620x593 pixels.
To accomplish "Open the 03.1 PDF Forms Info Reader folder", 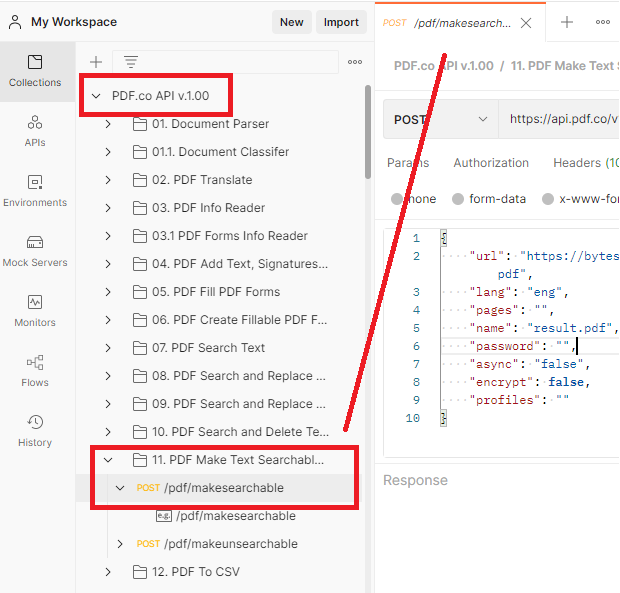I will click(230, 236).
